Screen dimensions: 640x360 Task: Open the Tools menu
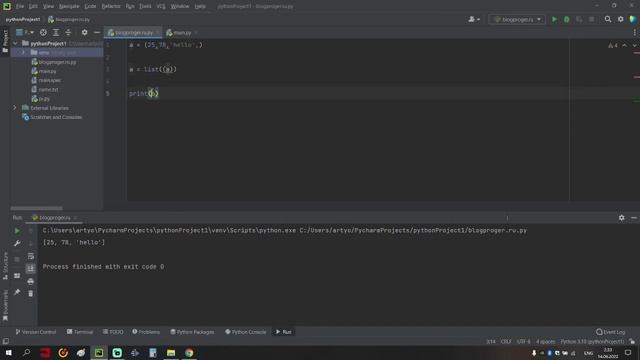coord(145,6)
